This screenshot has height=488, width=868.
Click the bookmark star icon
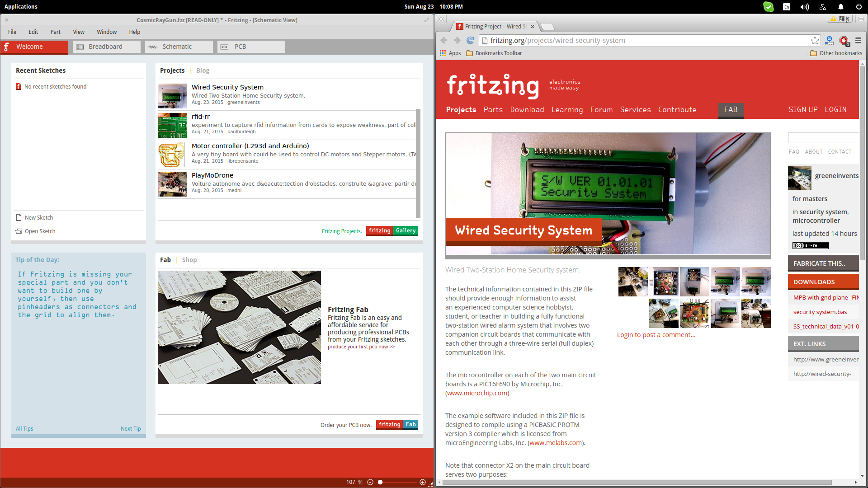(x=815, y=40)
